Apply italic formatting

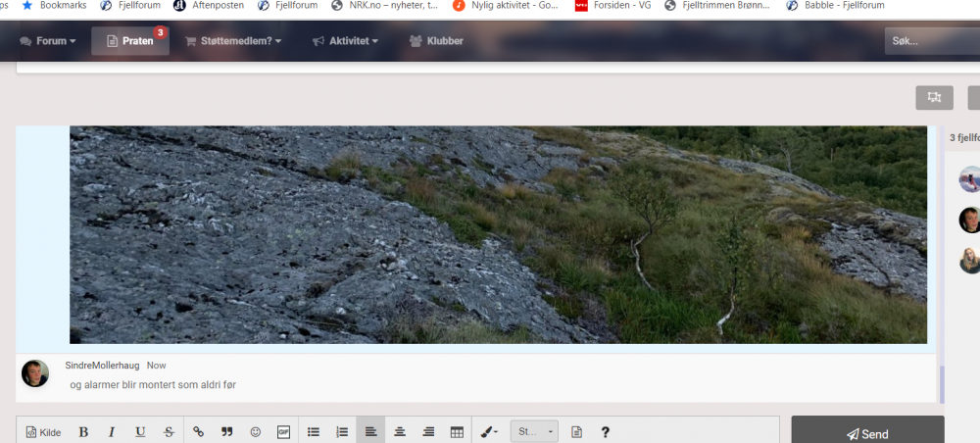[x=112, y=431]
